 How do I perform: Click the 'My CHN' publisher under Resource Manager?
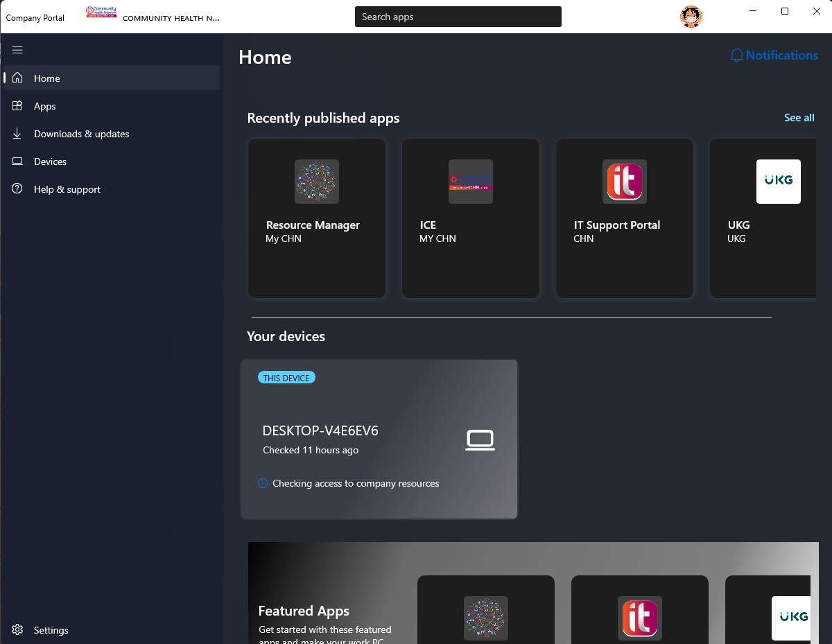click(284, 238)
